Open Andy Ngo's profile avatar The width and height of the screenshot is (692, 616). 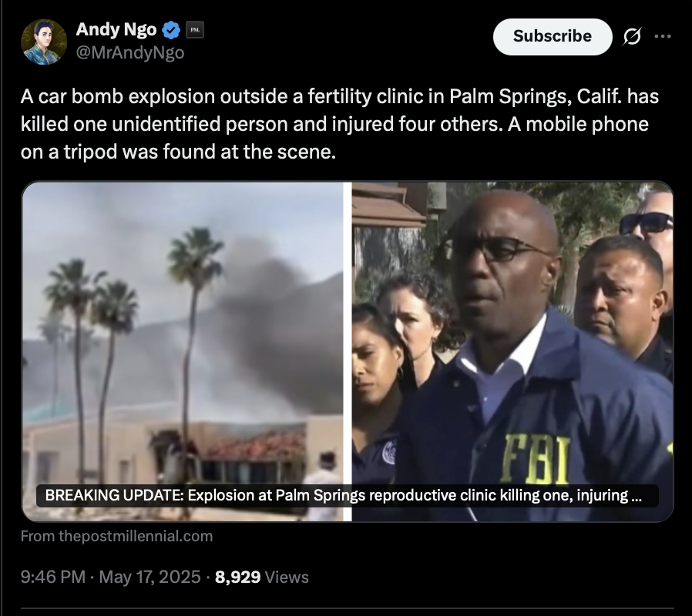pyautogui.click(x=44, y=42)
